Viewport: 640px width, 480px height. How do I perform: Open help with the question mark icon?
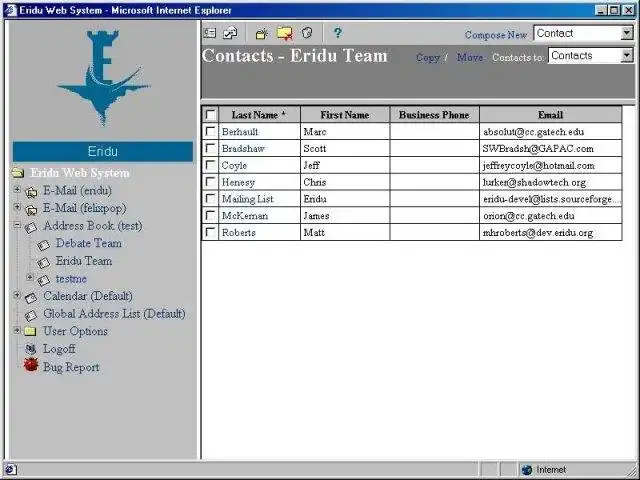pyautogui.click(x=338, y=33)
